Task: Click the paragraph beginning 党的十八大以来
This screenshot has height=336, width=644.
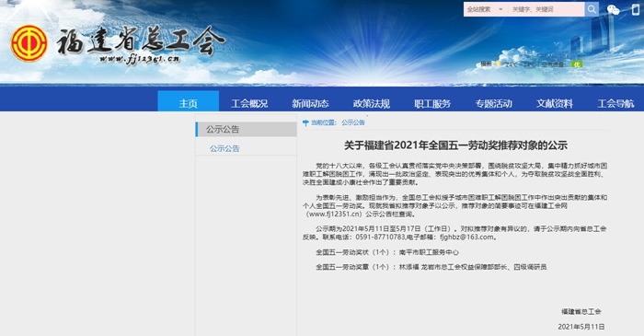Action: [x=454, y=174]
